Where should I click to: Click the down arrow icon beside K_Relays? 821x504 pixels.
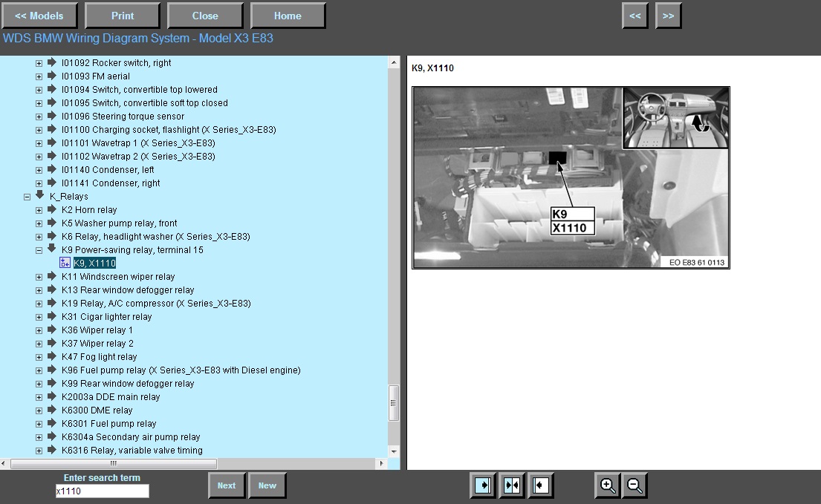pyautogui.click(x=40, y=195)
